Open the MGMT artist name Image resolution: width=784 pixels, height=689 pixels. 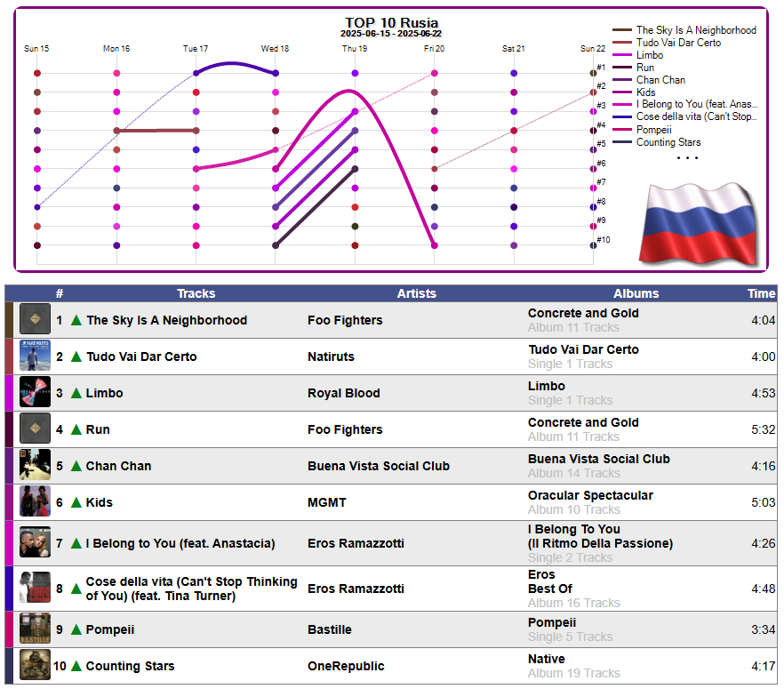click(x=326, y=502)
